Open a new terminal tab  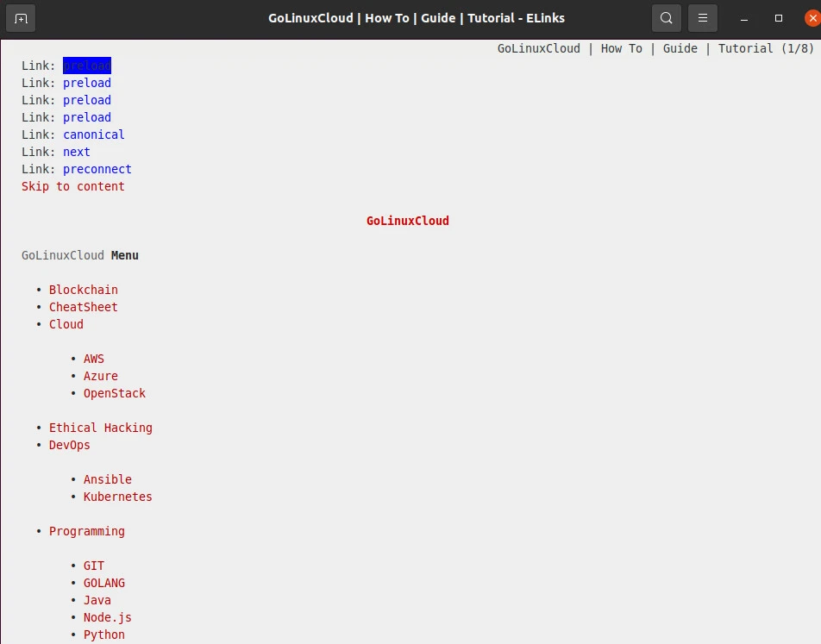click(x=21, y=17)
